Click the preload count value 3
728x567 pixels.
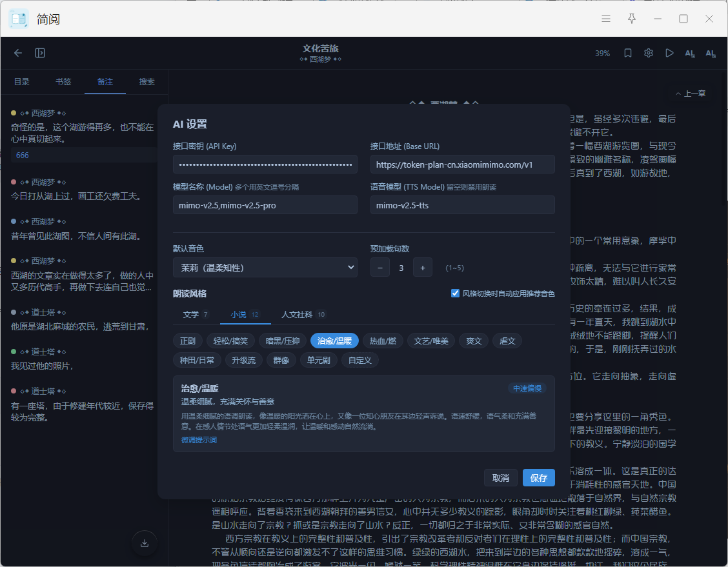(x=401, y=268)
